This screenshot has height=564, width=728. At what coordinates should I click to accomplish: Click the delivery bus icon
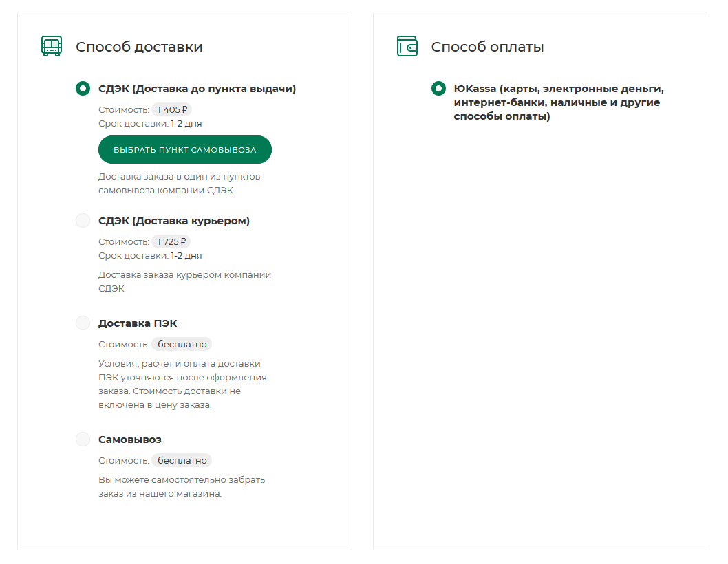(52, 46)
